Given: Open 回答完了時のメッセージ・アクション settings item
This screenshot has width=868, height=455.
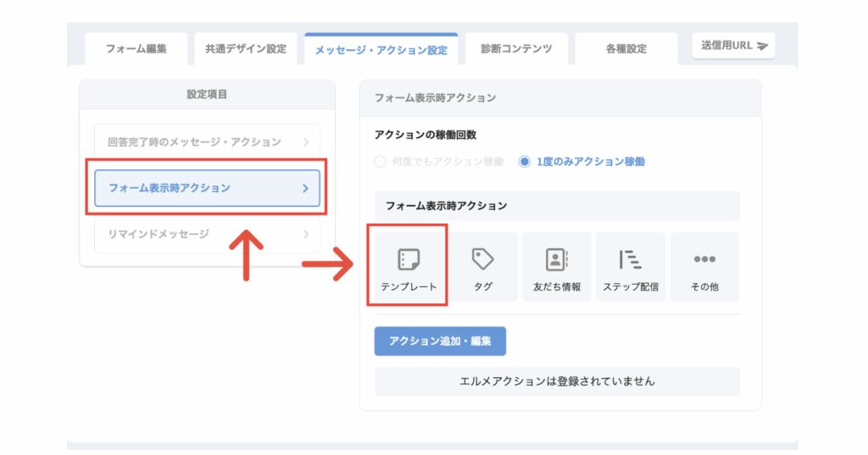Looking at the screenshot, I should pos(207,142).
